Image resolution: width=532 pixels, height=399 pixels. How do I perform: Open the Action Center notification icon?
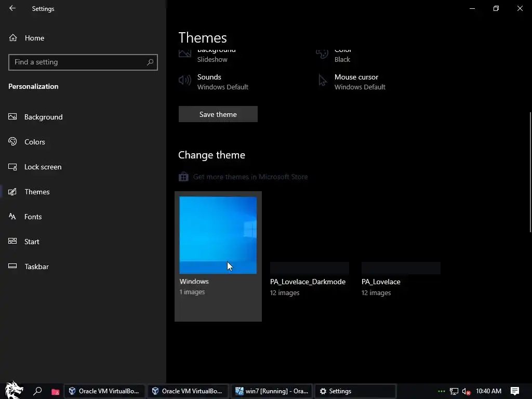pos(515,391)
